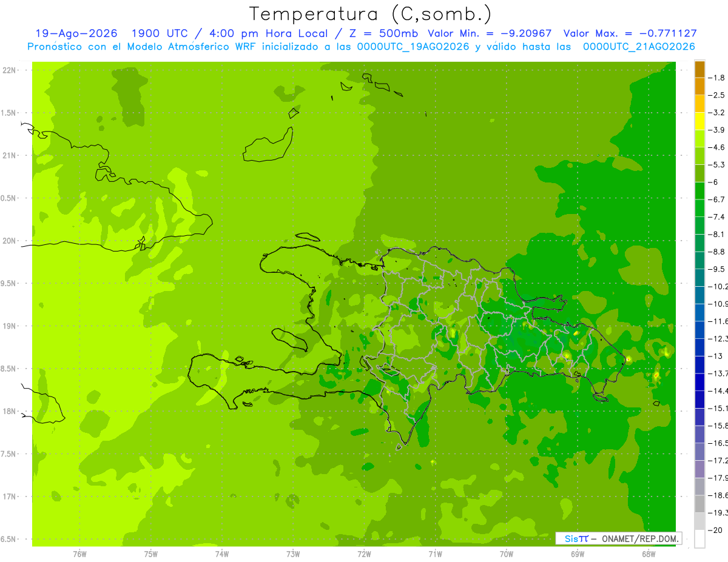Pick the yellow swatch between -3.2 and -3.9
728x562 pixels.
click(x=699, y=121)
